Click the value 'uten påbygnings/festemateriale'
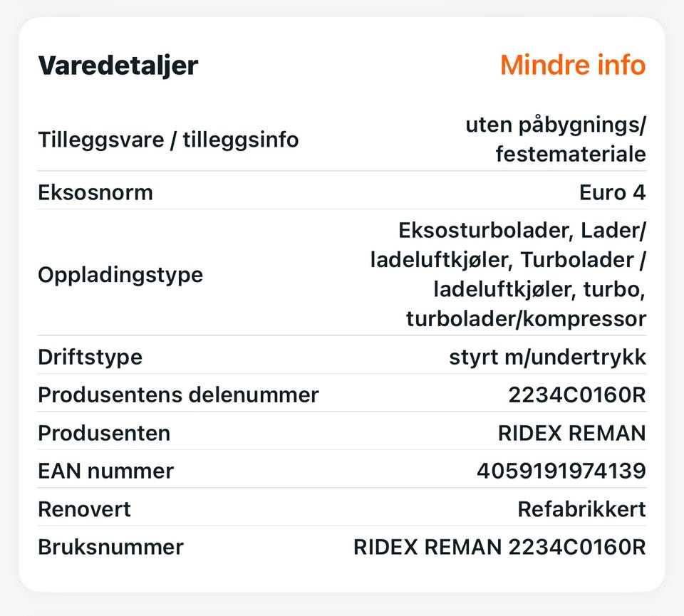 (x=556, y=140)
